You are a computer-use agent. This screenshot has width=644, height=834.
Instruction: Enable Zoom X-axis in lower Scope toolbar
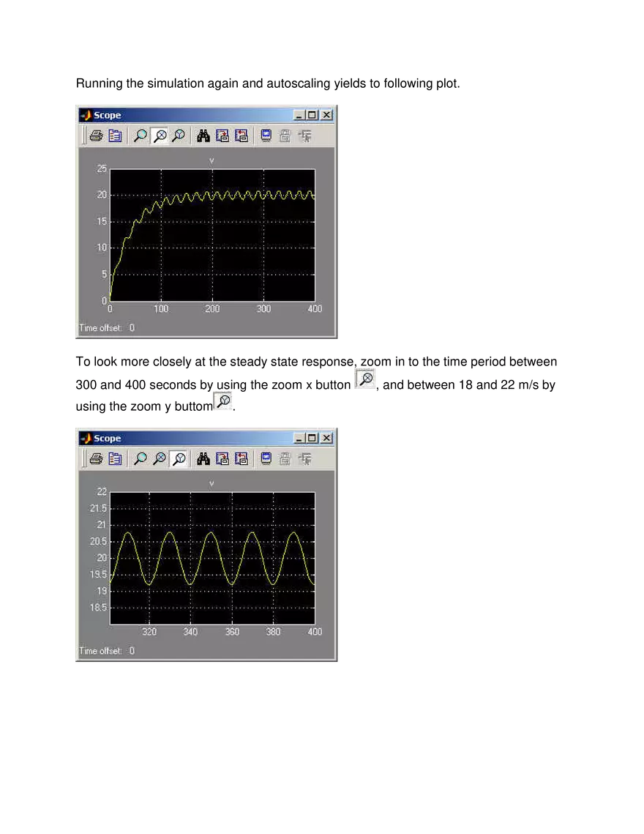160,459
